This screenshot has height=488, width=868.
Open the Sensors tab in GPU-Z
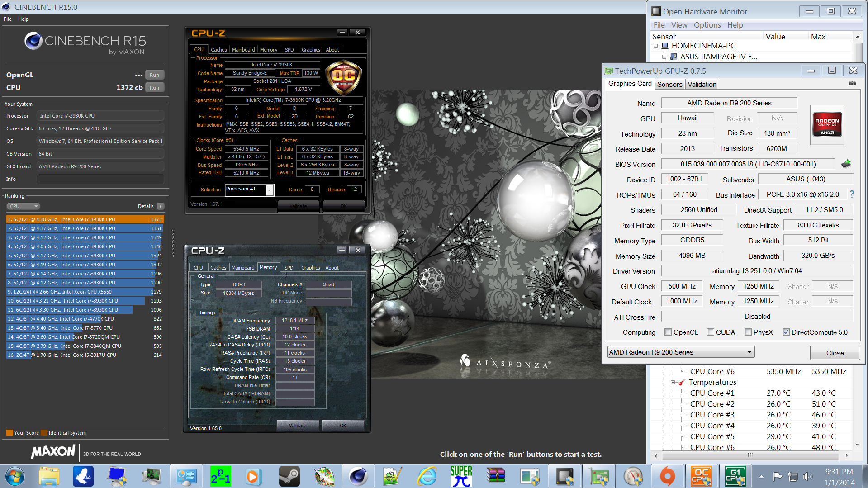coord(669,84)
